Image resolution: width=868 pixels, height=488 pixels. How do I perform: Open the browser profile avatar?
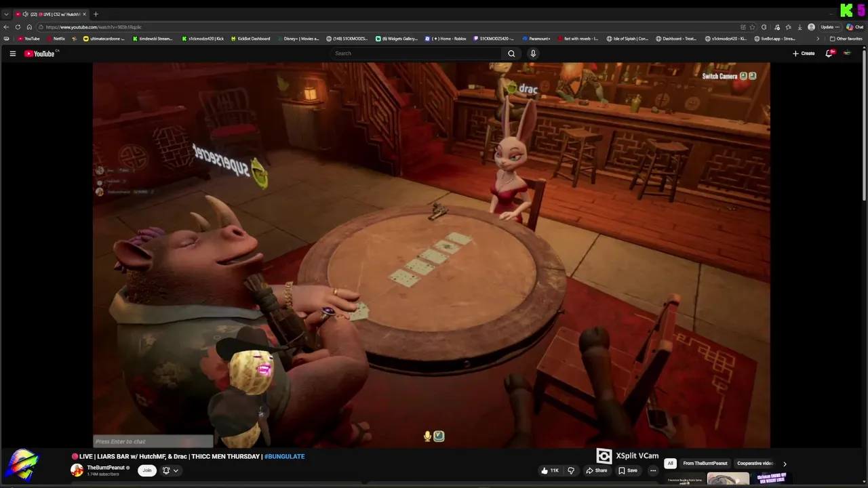click(x=812, y=27)
